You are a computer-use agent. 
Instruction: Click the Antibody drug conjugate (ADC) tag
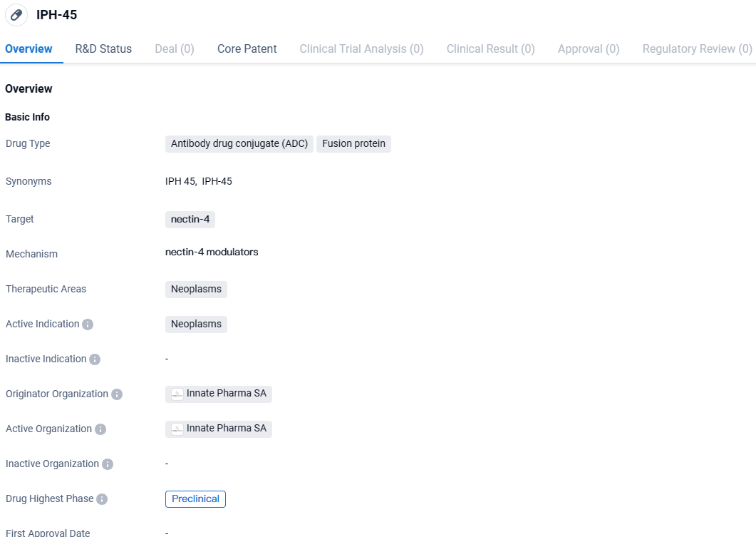click(x=239, y=144)
